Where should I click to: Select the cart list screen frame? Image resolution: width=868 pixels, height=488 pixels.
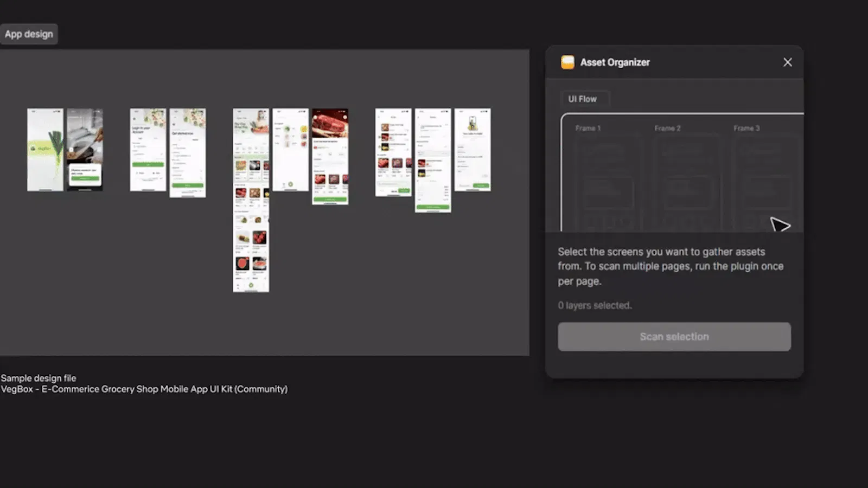click(x=393, y=152)
